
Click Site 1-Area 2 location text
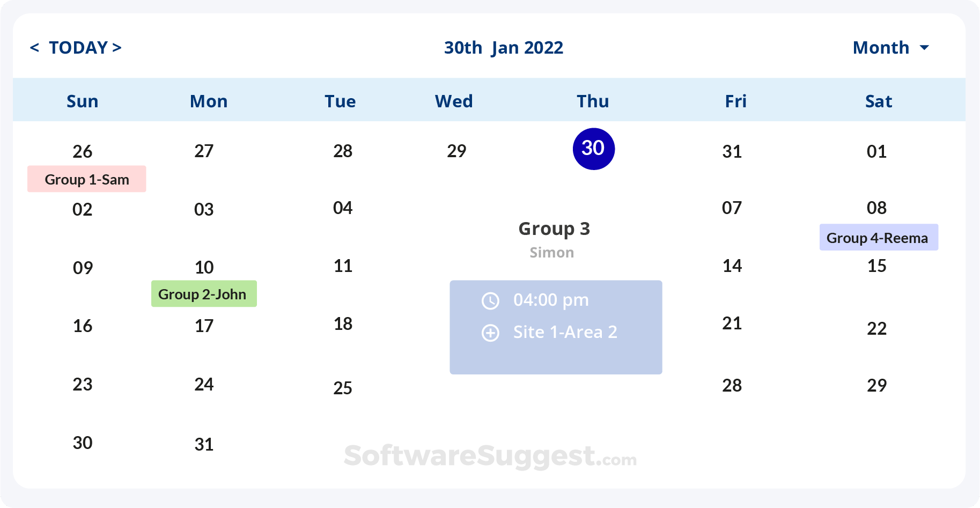point(565,332)
